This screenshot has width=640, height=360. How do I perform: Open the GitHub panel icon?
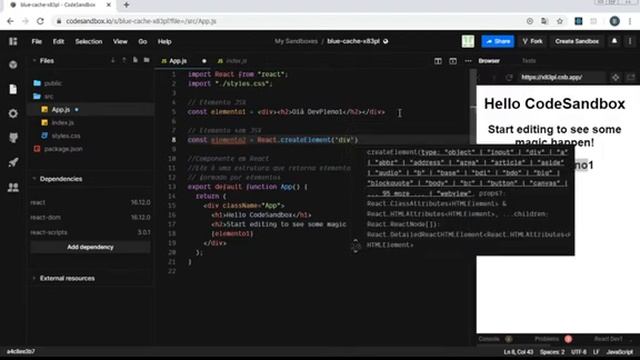coord(13,138)
